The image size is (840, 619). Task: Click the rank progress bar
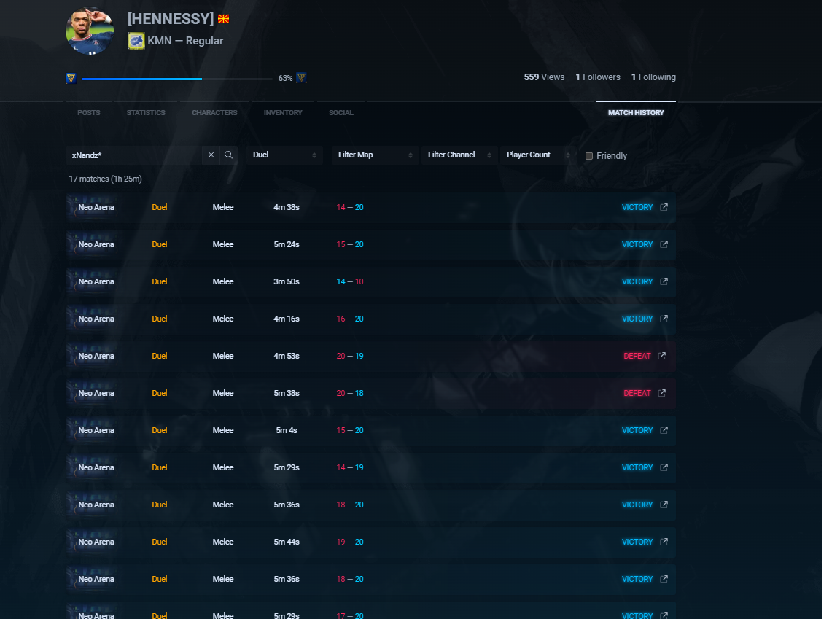(x=176, y=79)
